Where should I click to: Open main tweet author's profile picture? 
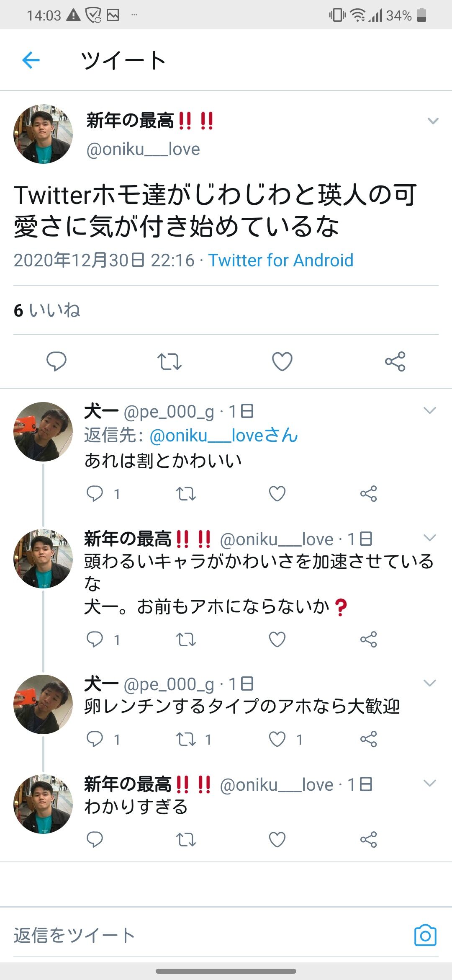[x=43, y=134]
